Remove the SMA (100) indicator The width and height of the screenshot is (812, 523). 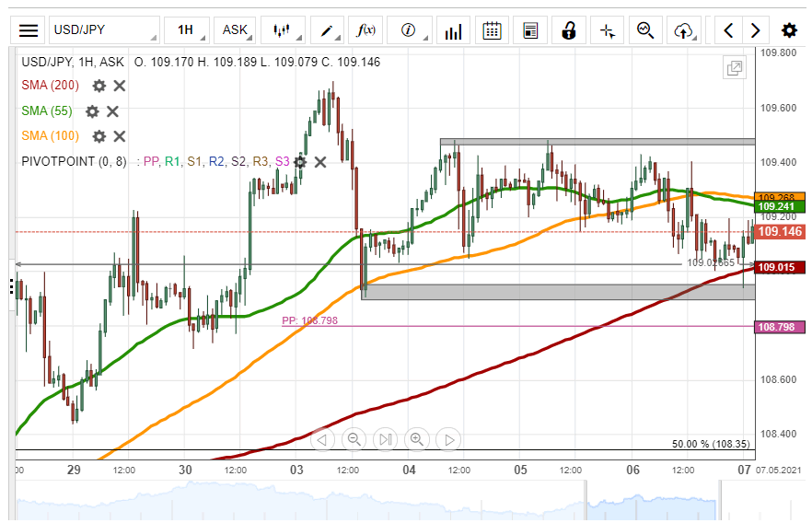[120, 136]
